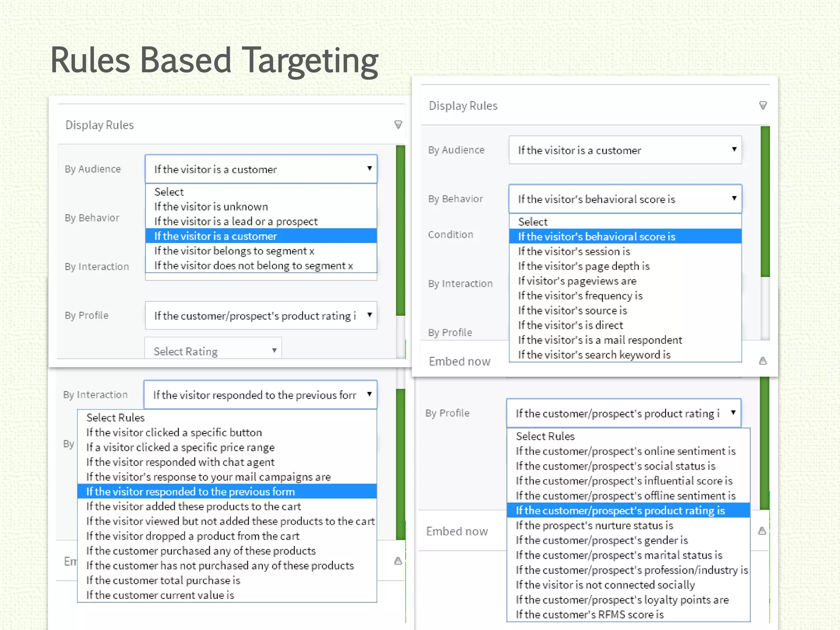Image resolution: width=840 pixels, height=630 pixels.
Task: Select 'If the visitor's search keyword is'
Action: [593, 355]
